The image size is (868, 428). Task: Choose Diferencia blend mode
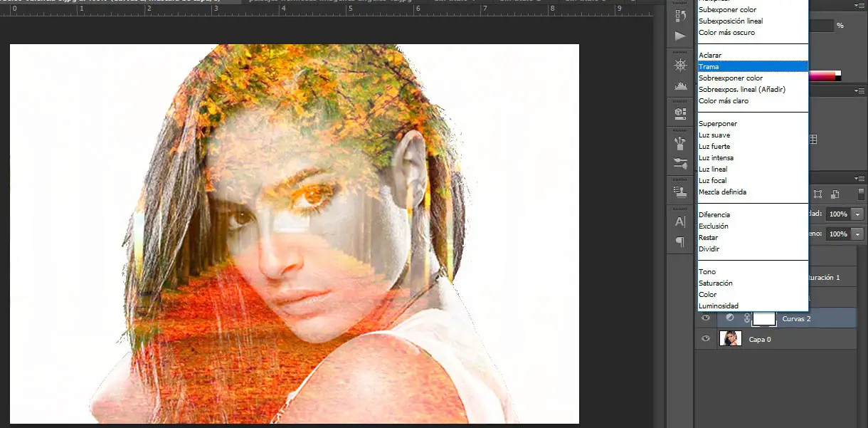(752, 214)
